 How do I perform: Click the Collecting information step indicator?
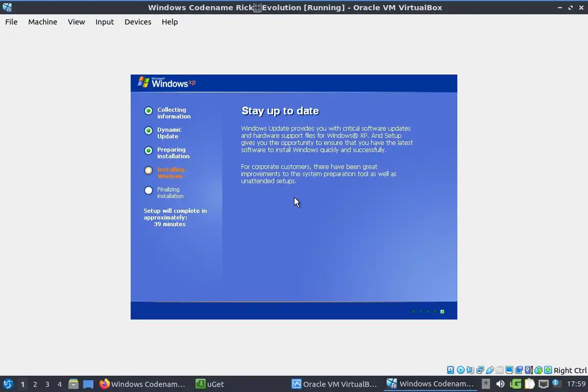point(167,113)
